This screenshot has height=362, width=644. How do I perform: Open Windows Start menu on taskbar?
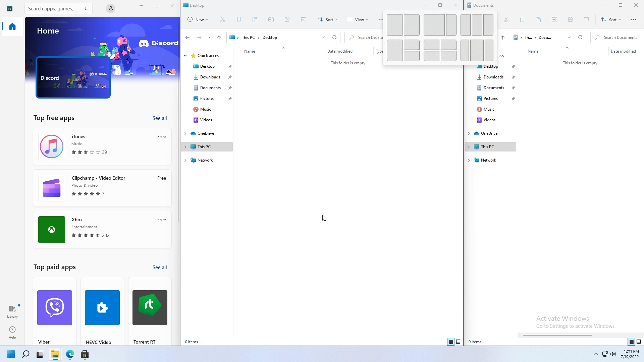pyautogui.click(x=11, y=354)
